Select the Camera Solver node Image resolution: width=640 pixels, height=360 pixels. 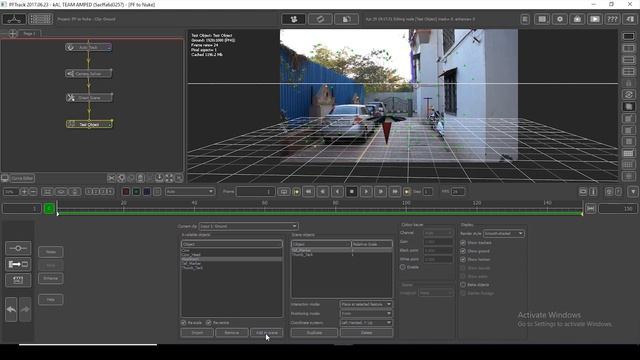click(89, 74)
